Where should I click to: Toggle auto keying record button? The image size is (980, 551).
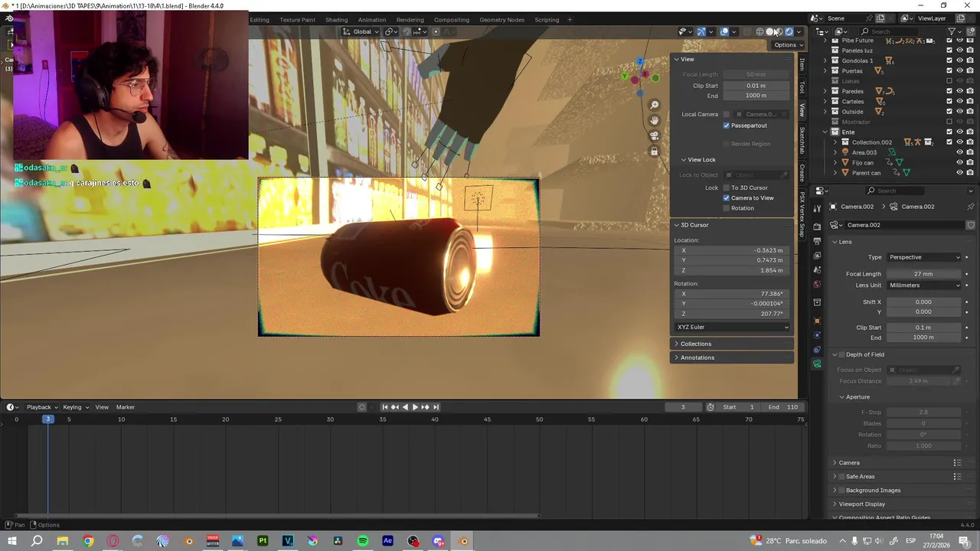click(x=362, y=407)
